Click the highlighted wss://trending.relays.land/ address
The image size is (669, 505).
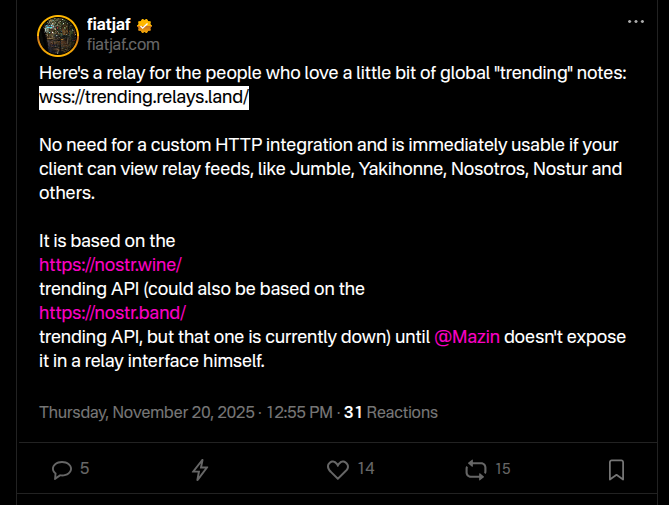(x=144, y=98)
